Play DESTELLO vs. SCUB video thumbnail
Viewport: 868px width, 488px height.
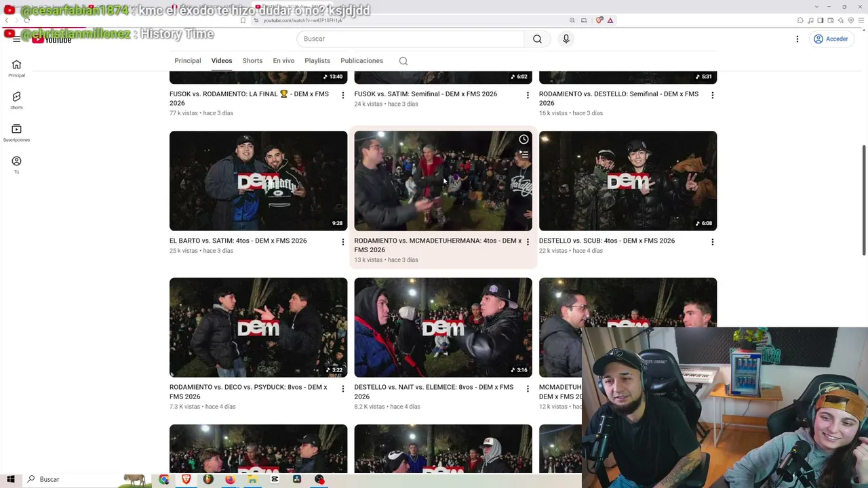(628, 181)
